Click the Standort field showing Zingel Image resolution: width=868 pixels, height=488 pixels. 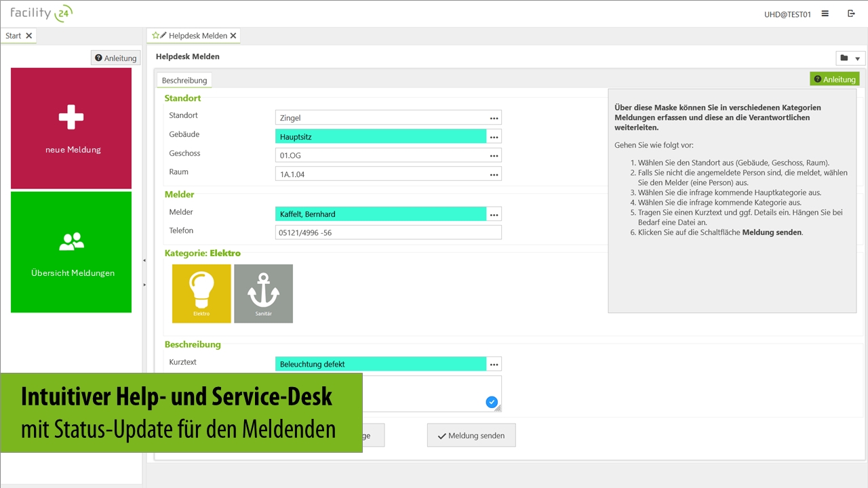pos(381,118)
